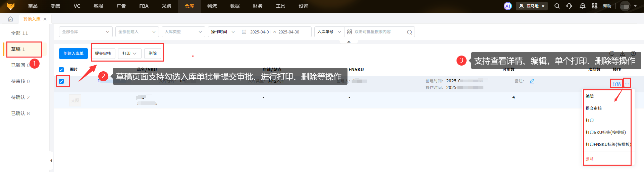Image resolution: width=644 pixels, height=172 pixels.
Task: Expand the 打印 dropdown button
Action: tap(129, 54)
